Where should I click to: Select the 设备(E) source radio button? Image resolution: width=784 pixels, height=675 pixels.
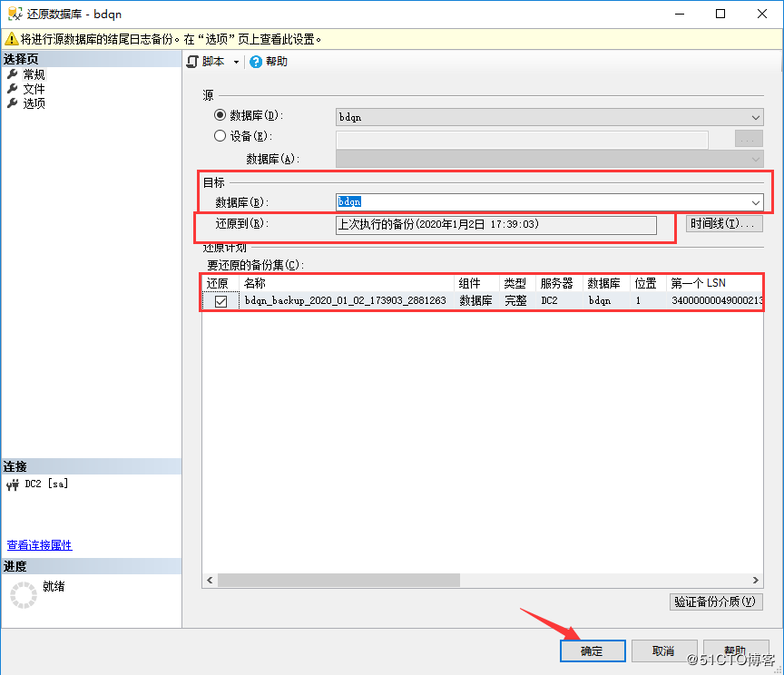coord(220,135)
